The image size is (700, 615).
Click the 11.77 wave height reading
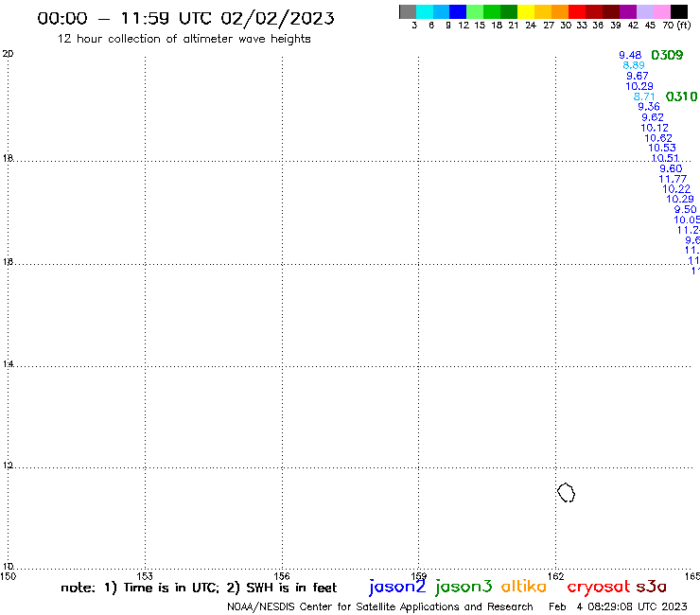tap(673, 179)
